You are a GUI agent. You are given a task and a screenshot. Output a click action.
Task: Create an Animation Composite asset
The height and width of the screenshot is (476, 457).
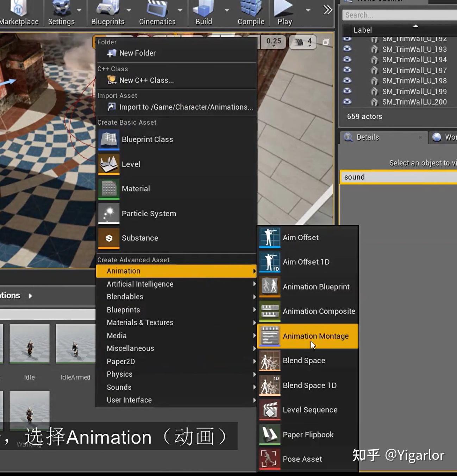[308, 311]
